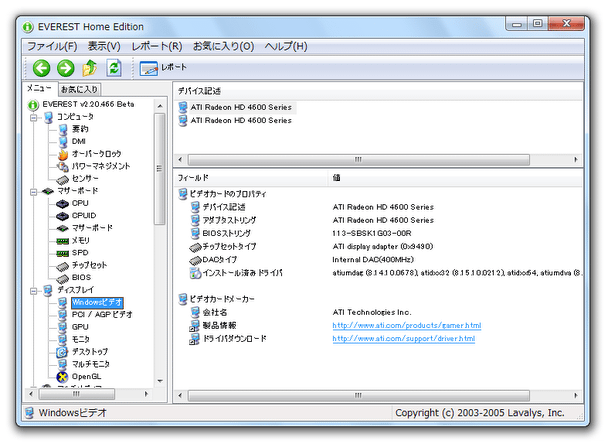
Task: Go forward with the green right arrow
Action: pyautogui.click(x=66, y=68)
